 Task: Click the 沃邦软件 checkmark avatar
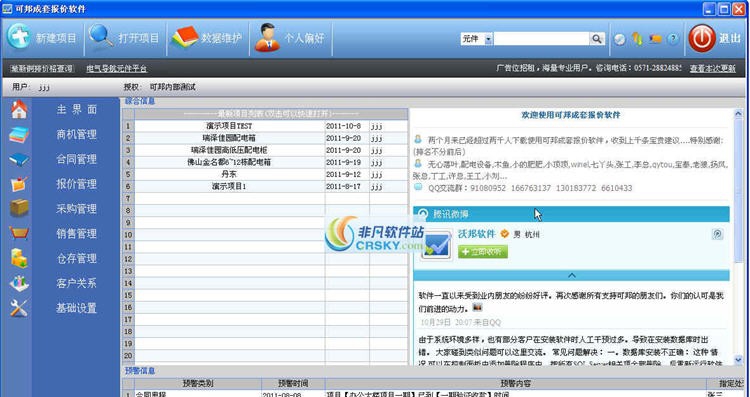437,245
